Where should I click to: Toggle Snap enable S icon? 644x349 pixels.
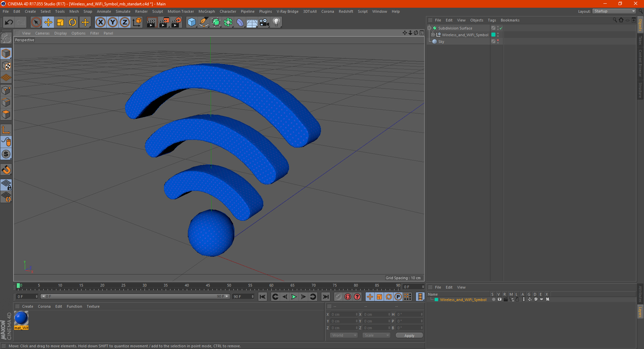pos(6,154)
